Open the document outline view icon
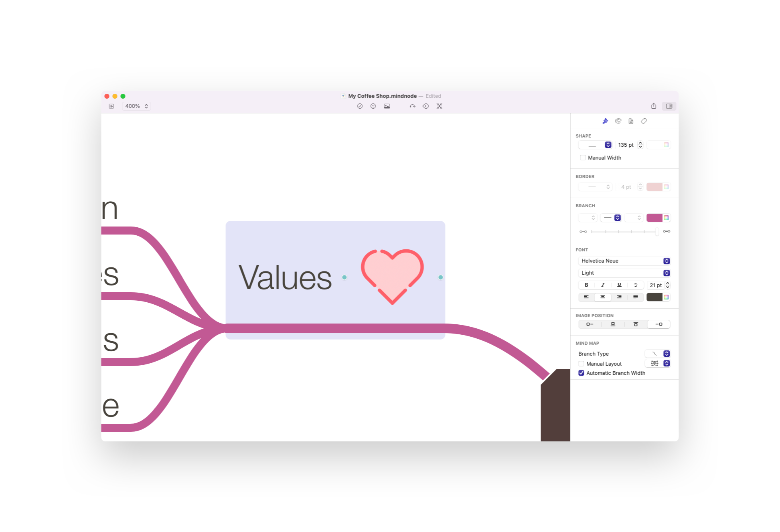The height and width of the screenshot is (532, 780). (111, 106)
